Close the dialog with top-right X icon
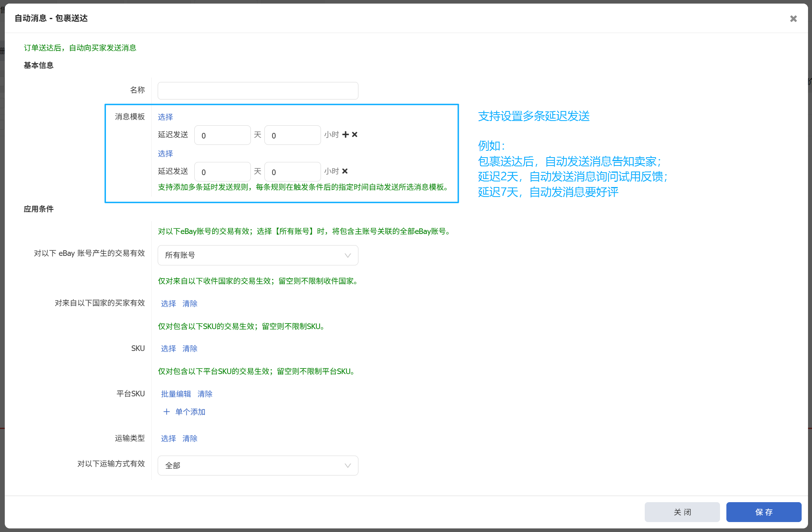Screen dimensions: 812x532 [793, 19]
